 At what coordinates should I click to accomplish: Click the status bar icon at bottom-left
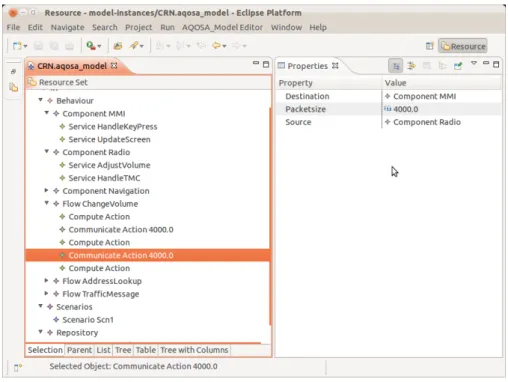point(18,367)
